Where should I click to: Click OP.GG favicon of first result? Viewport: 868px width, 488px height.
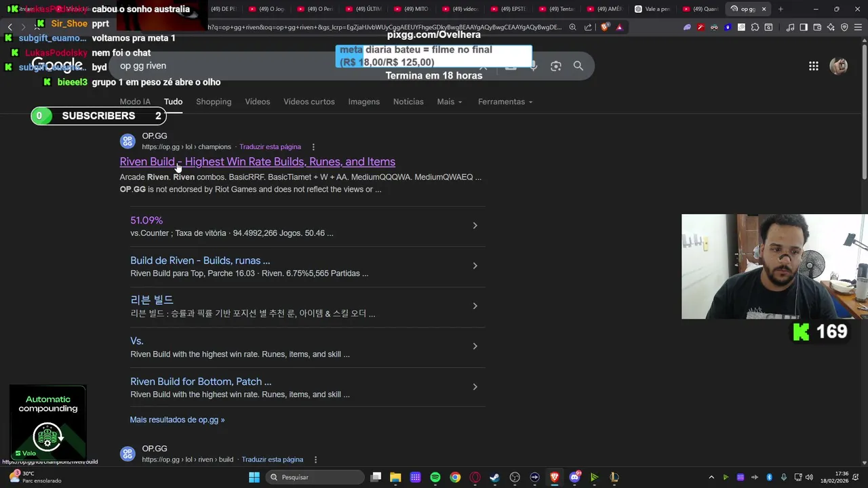(127, 141)
